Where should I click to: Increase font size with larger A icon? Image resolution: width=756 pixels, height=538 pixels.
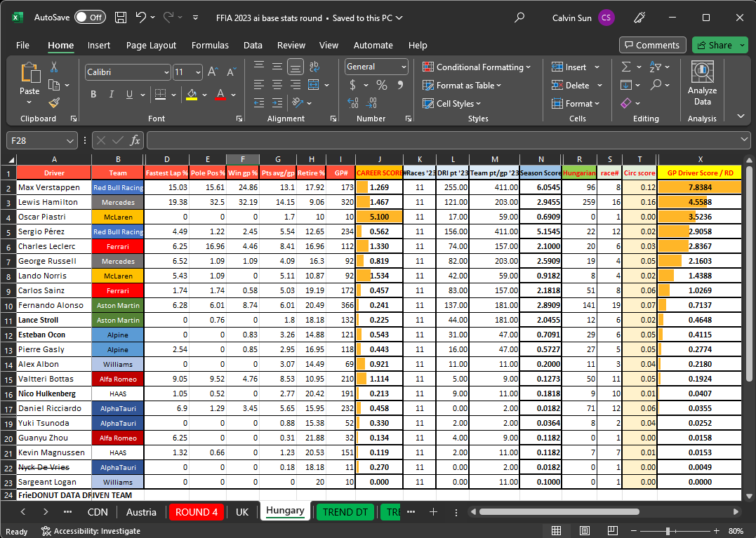(213, 72)
